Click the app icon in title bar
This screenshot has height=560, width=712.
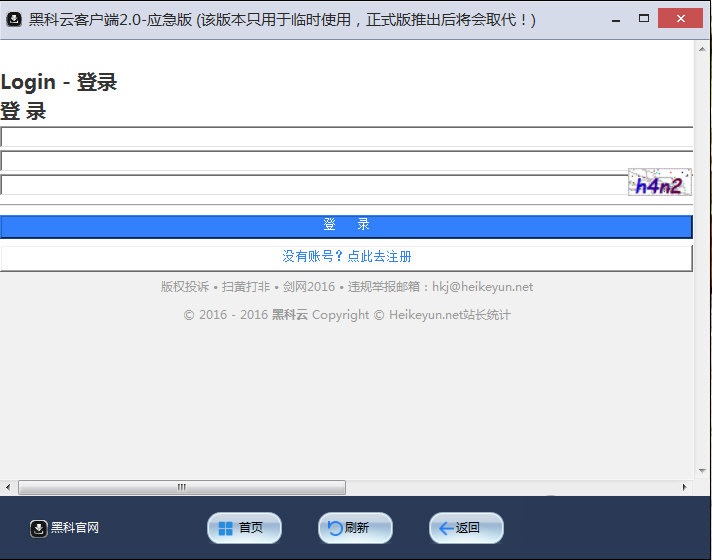[15, 19]
